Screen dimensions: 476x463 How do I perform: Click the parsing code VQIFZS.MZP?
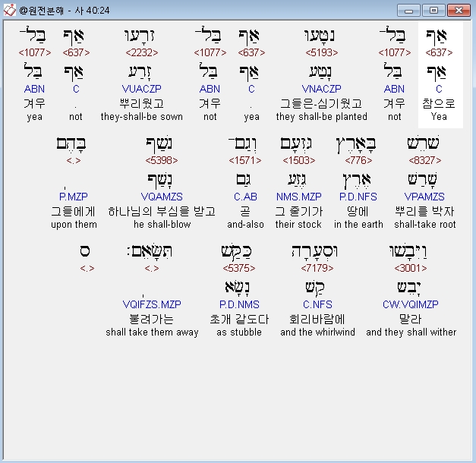pos(152,304)
